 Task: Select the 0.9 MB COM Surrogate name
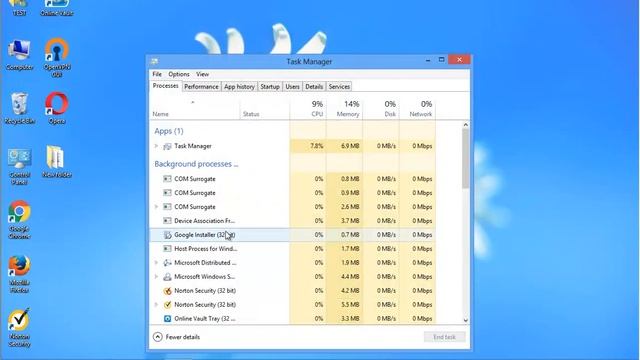pos(195,193)
